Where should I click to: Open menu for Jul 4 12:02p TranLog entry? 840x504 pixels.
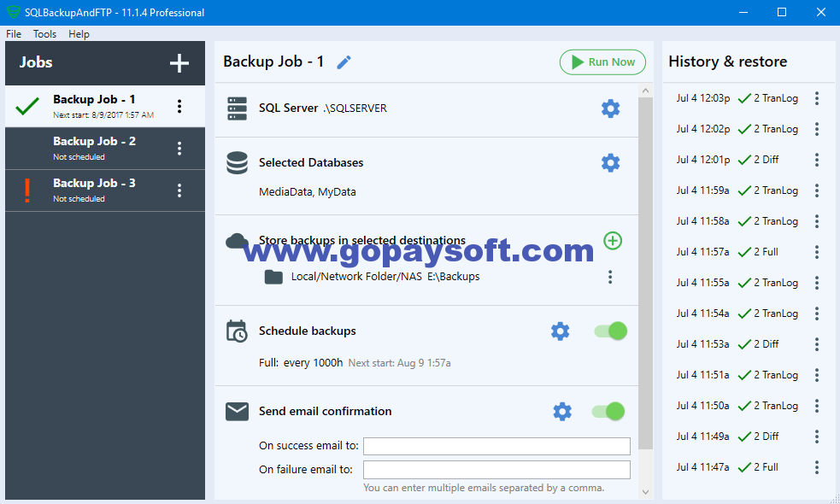(x=816, y=129)
